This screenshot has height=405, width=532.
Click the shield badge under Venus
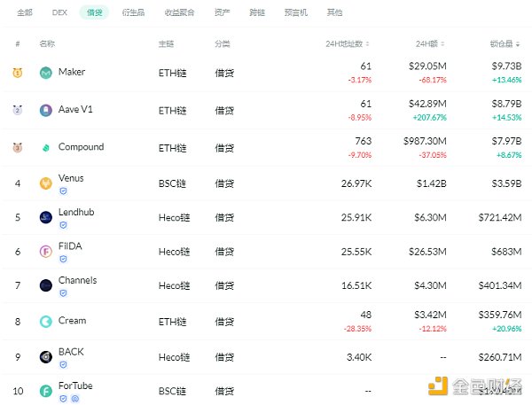point(63,191)
